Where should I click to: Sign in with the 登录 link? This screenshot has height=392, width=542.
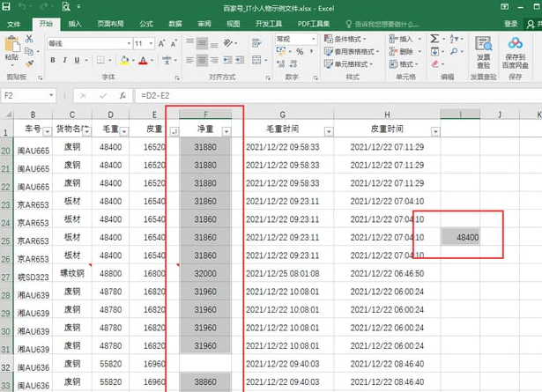pos(510,24)
